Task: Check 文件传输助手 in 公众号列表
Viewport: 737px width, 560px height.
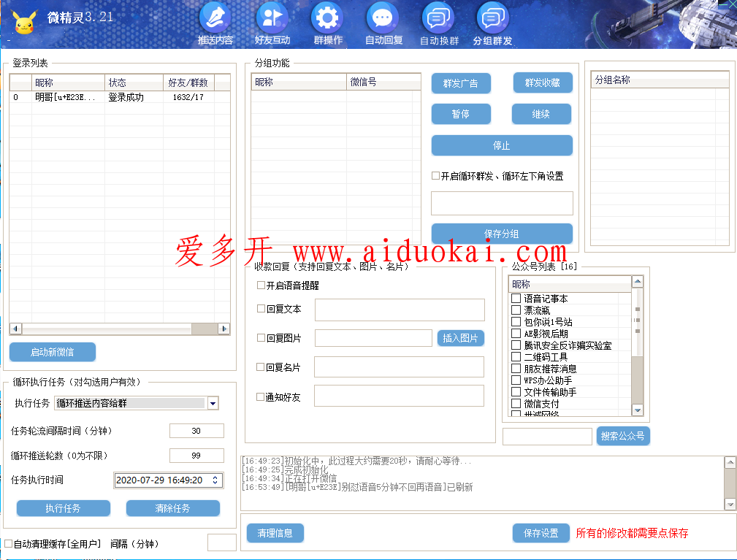Action: 516,392
